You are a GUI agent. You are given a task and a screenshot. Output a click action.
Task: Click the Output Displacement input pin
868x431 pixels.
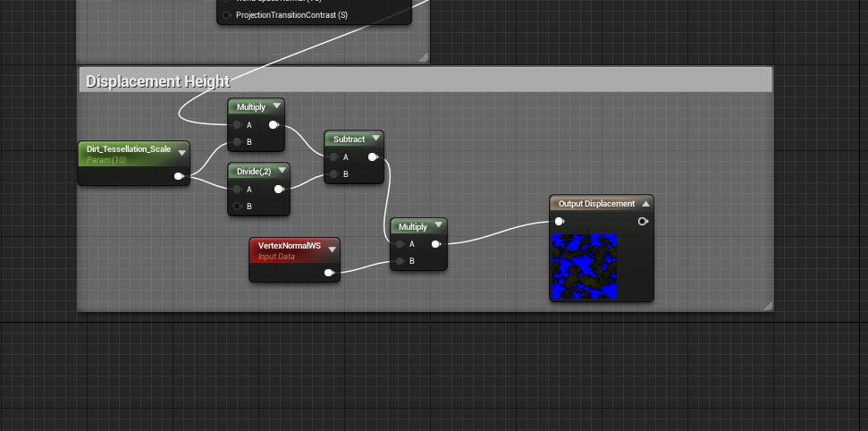[559, 222]
